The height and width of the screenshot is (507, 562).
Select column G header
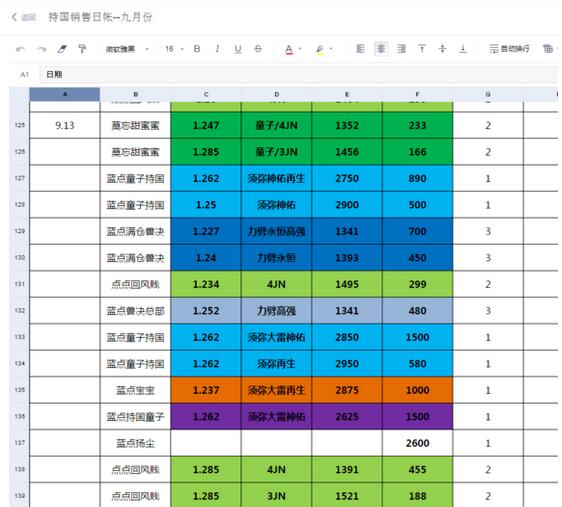click(488, 94)
